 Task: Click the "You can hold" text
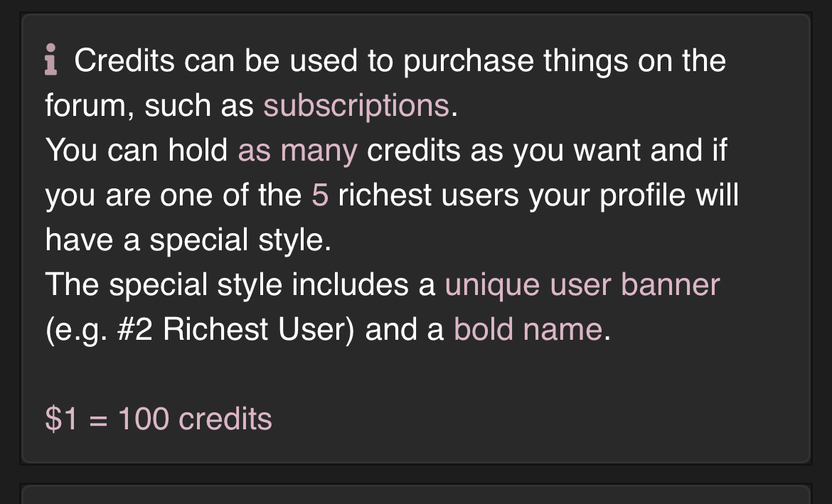(x=137, y=151)
